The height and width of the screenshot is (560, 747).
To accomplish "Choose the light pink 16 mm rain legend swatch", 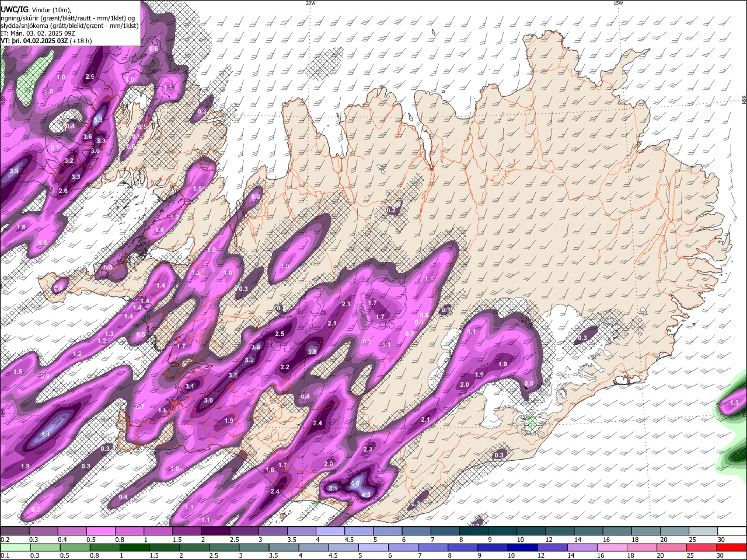I will click(611, 547).
